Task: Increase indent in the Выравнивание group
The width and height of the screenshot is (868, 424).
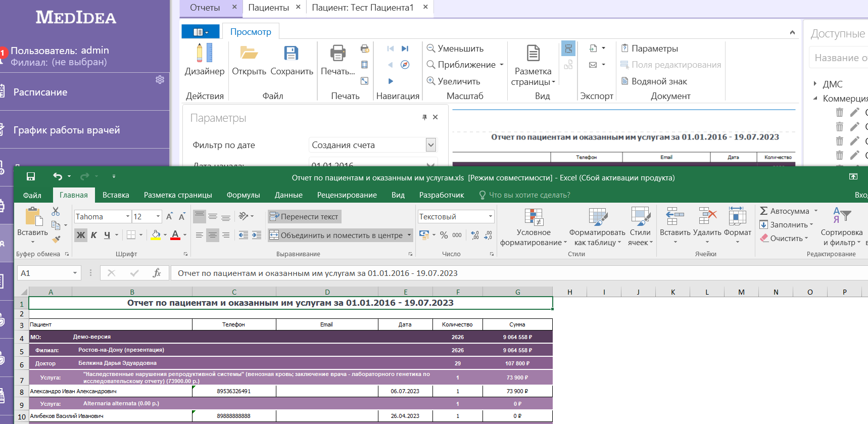Action: click(x=257, y=235)
